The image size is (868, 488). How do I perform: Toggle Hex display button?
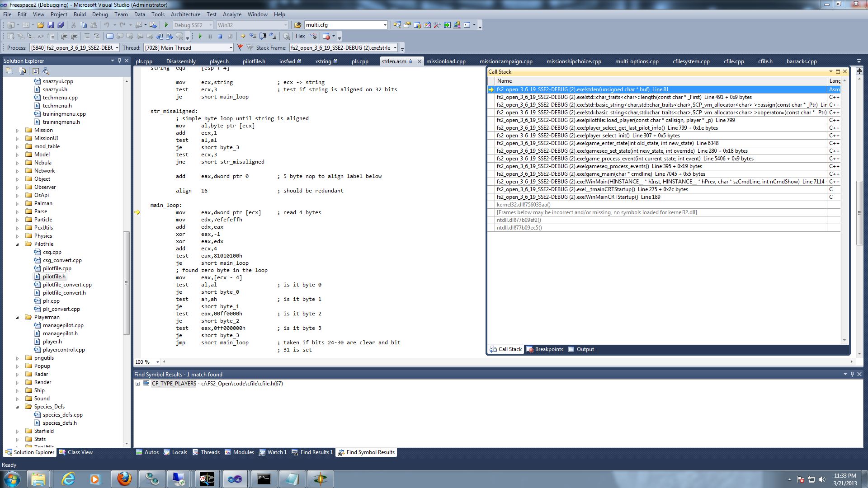pyautogui.click(x=300, y=36)
